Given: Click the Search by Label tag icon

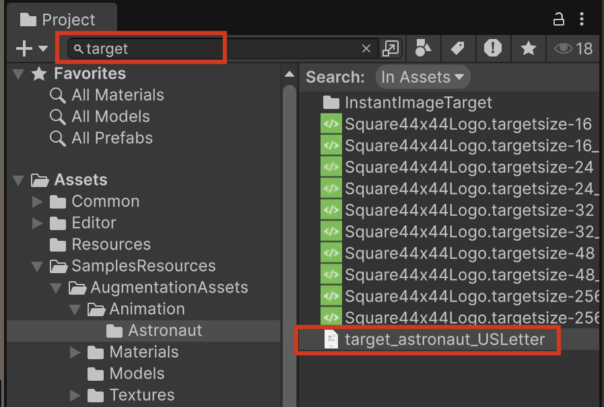Looking at the screenshot, I should pos(457,48).
